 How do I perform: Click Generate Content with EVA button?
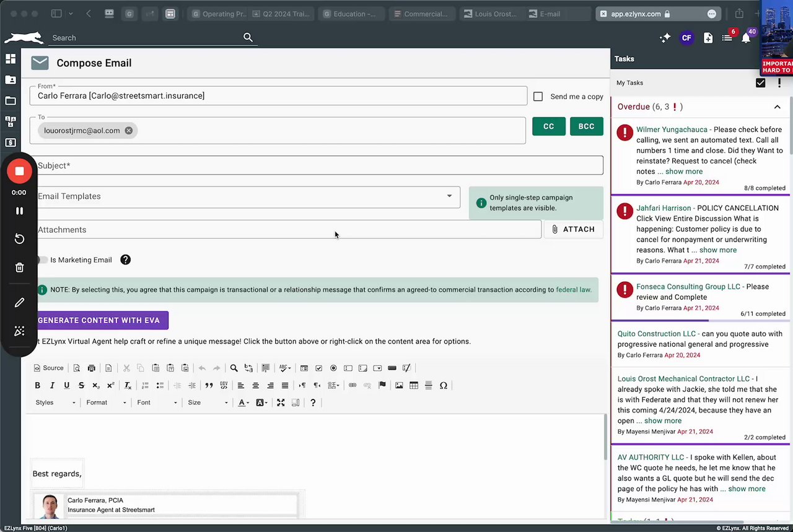[x=99, y=320]
